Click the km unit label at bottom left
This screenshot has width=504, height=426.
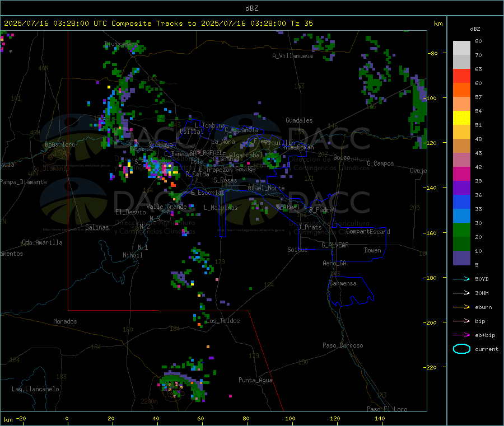8,420
